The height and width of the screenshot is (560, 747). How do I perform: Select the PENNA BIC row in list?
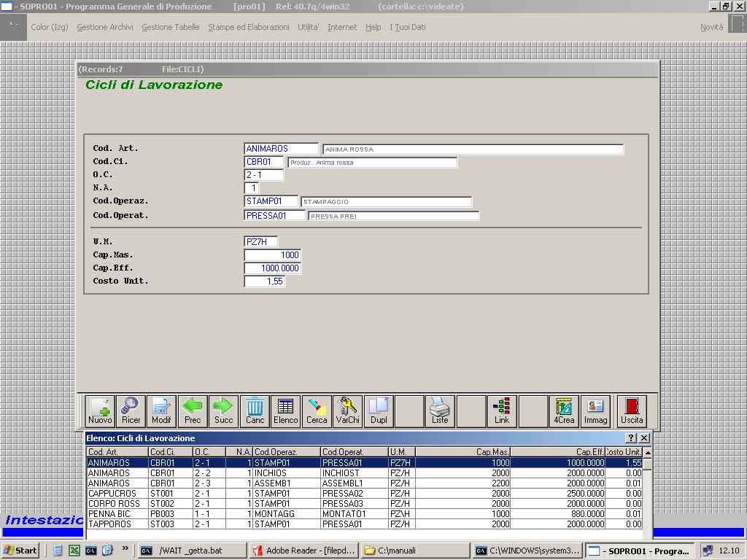[365, 514]
